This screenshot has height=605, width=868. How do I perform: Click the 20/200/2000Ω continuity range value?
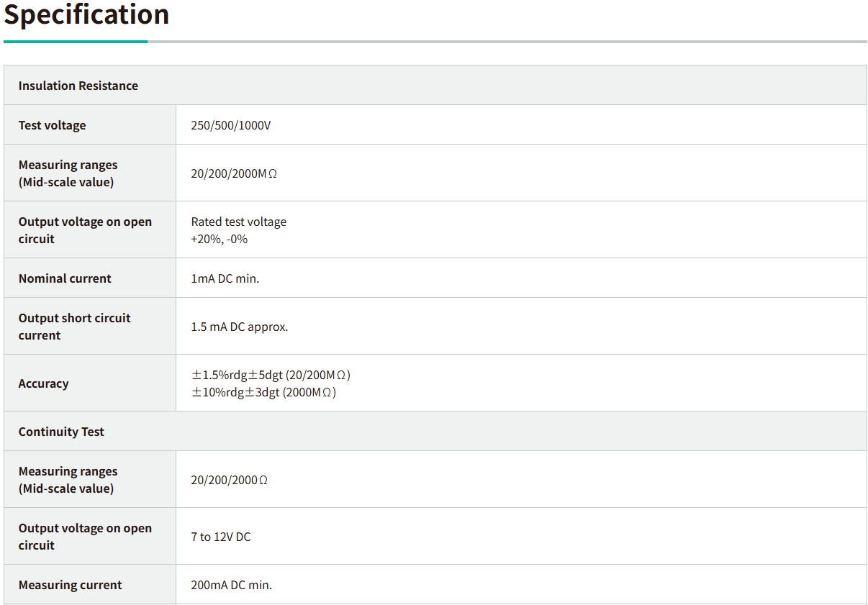[229, 480]
